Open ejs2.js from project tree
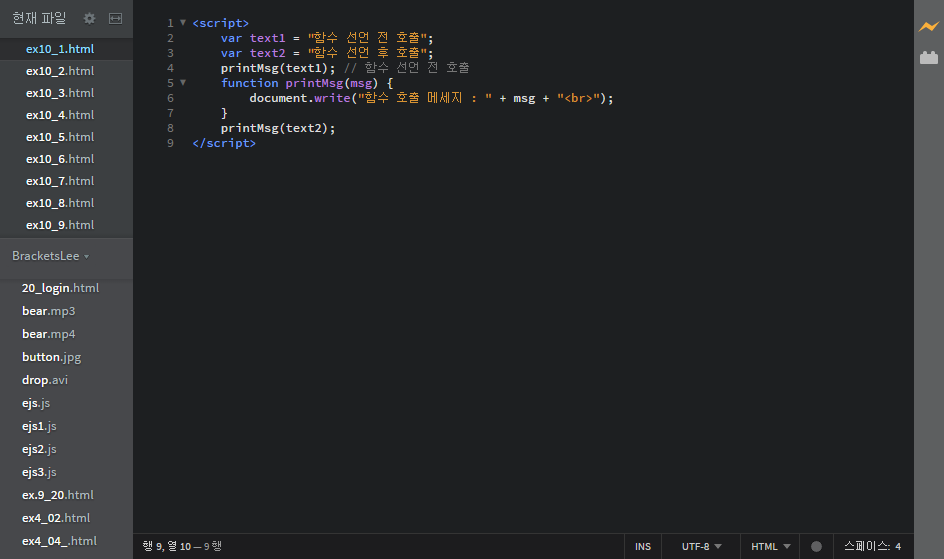Viewport: 944px width, 559px height. pyautogui.click(x=39, y=449)
